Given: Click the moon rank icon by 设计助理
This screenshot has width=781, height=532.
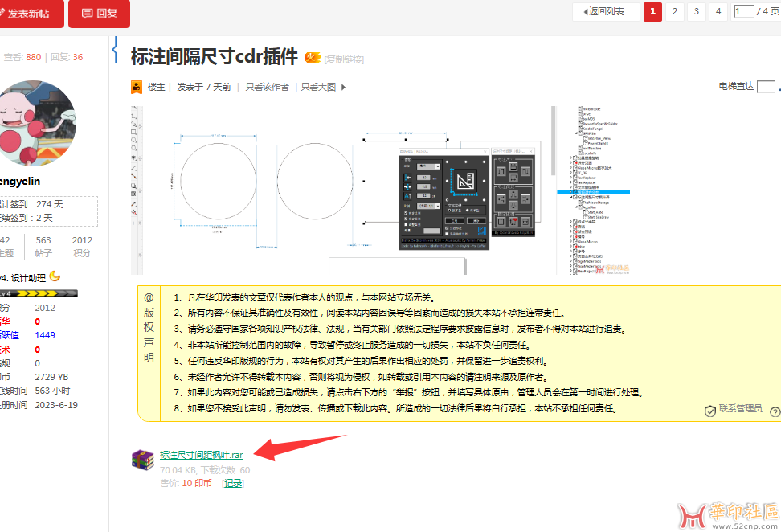Looking at the screenshot, I should pyautogui.click(x=55, y=276).
